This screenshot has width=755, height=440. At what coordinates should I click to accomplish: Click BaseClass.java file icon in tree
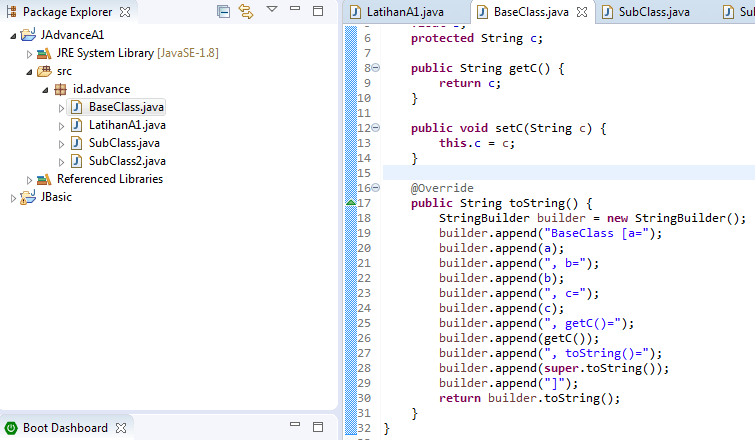pos(76,107)
